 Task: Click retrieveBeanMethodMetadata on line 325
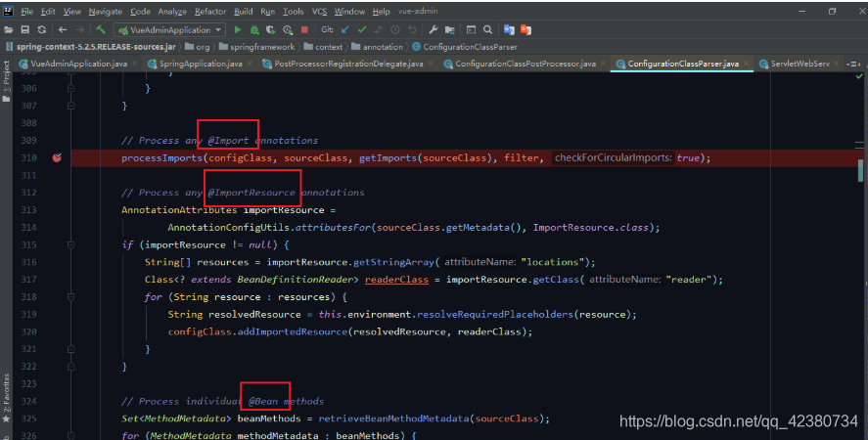click(394, 418)
